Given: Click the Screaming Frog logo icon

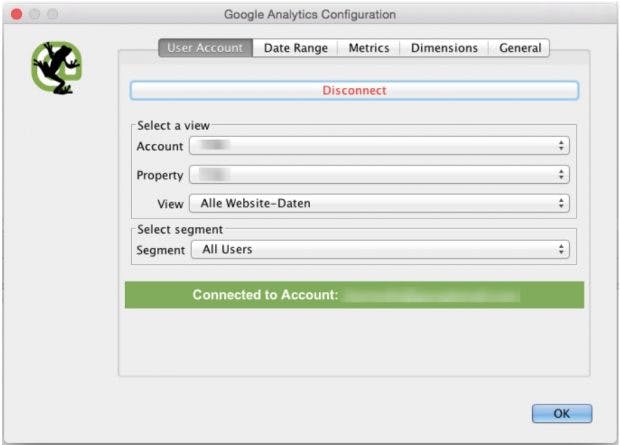Looking at the screenshot, I should click(57, 68).
